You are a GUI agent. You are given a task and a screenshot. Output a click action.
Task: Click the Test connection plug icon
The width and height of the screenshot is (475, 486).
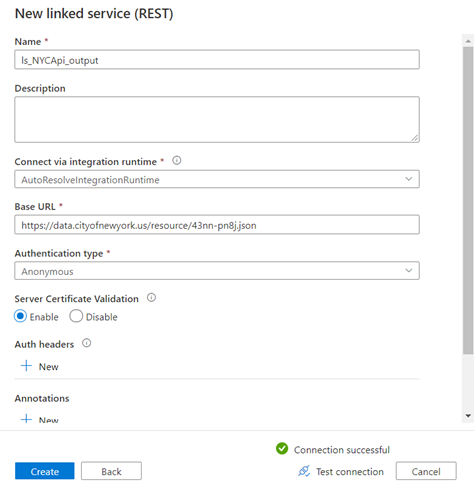(304, 471)
